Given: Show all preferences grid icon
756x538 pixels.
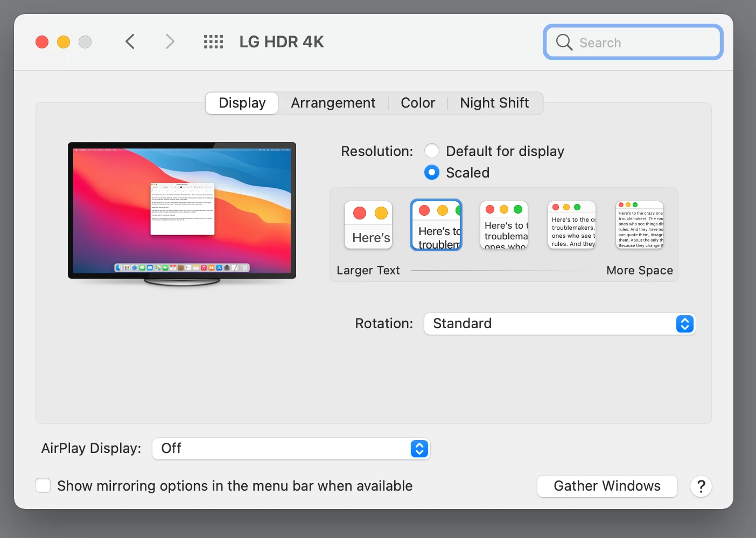Looking at the screenshot, I should pos(213,41).
